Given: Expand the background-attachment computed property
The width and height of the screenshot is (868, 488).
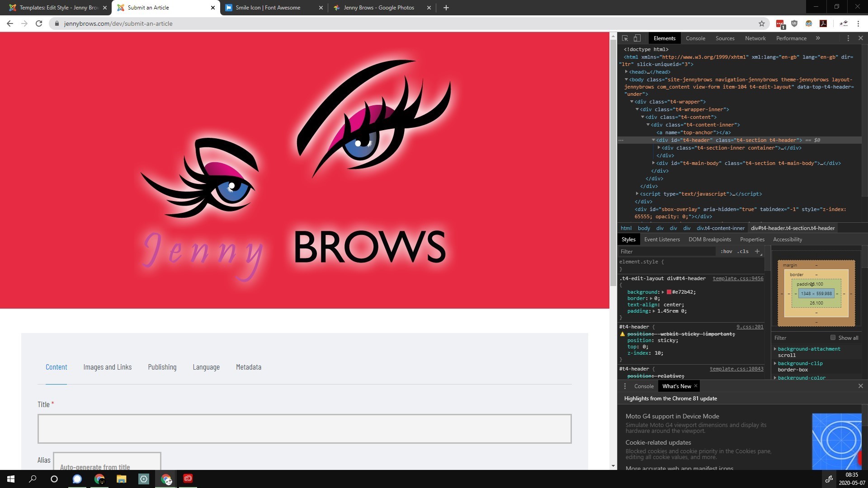Looking at the screenshot, I should pyautogui.click(x=775, y=349).
